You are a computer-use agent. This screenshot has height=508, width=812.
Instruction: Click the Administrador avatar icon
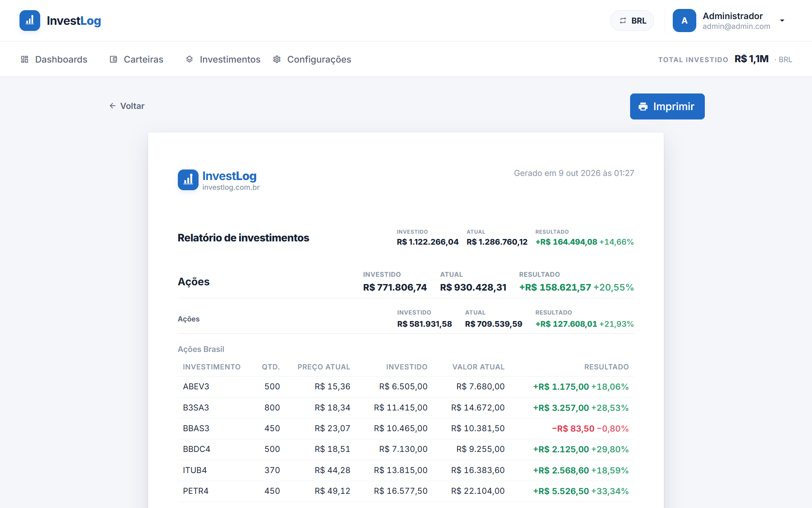click(x=685, y=21)
